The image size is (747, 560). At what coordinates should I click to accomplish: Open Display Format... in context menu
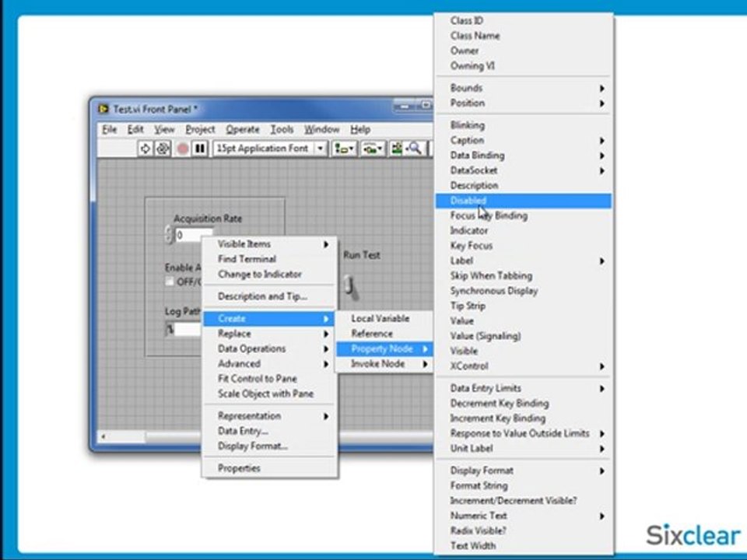[270, 446]
